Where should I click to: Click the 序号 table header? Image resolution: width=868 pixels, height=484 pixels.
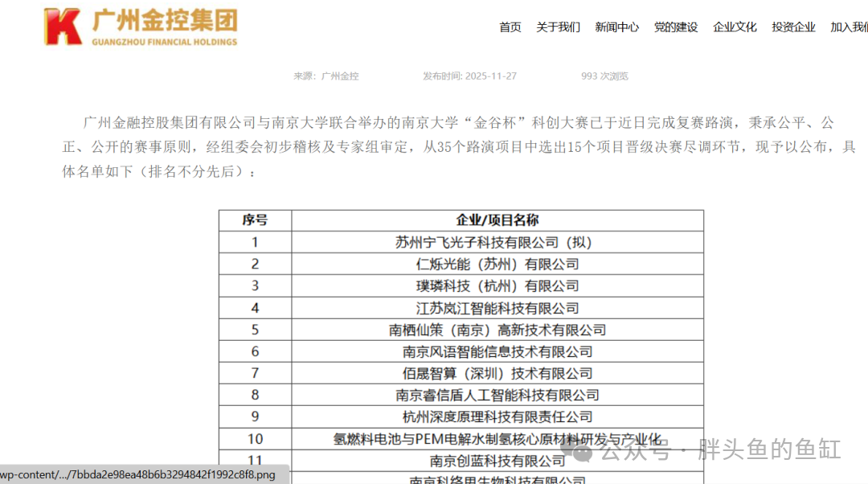click(x=256, y=220)
